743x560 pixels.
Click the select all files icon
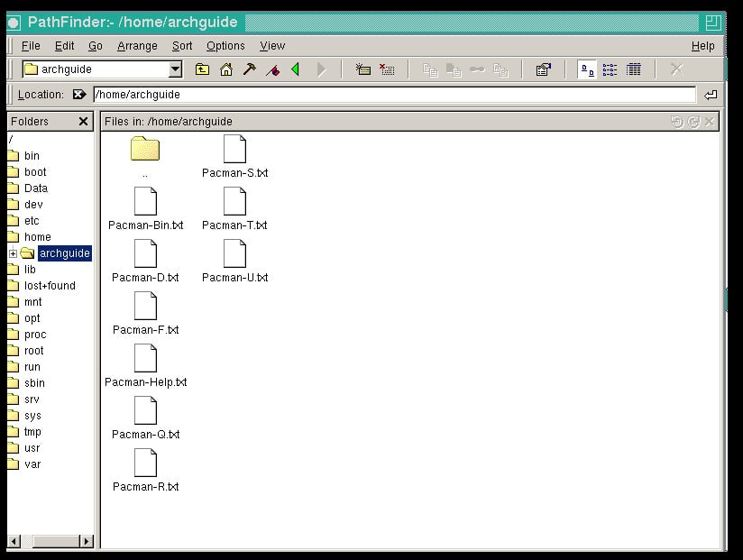363,69
